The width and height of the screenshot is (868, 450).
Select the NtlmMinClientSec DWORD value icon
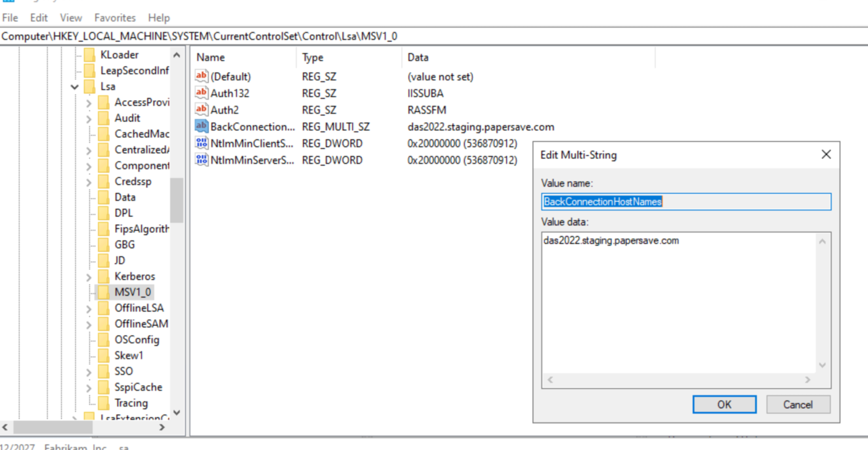pos(202,143)
